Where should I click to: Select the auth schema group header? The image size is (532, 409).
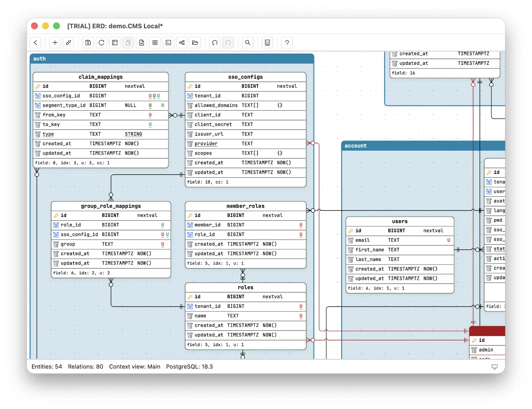click(x=172, y=59)
